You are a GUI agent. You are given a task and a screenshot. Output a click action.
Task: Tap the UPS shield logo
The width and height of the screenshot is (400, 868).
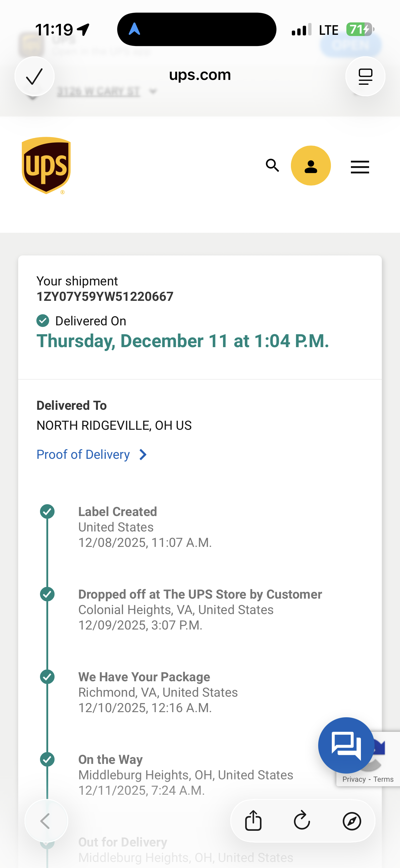pyautogui.click(x=46, y=166)
